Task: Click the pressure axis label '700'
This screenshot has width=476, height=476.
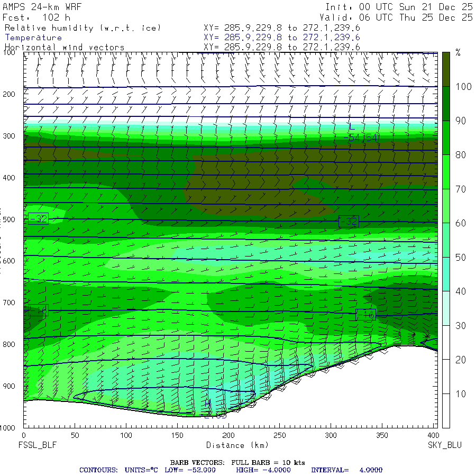Action: (x=9, y=303)
